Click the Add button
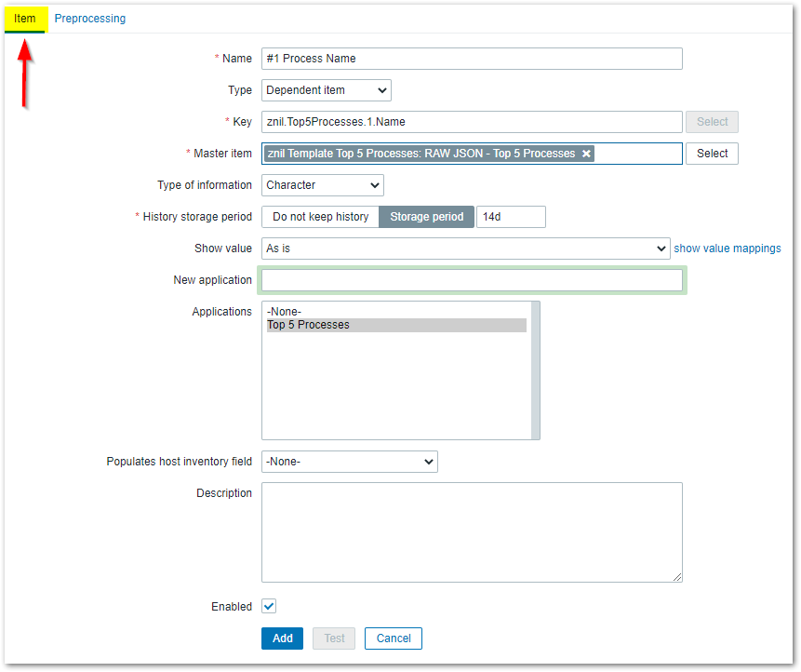The width and height of the screenshot is (801, 672). point(283,638)
